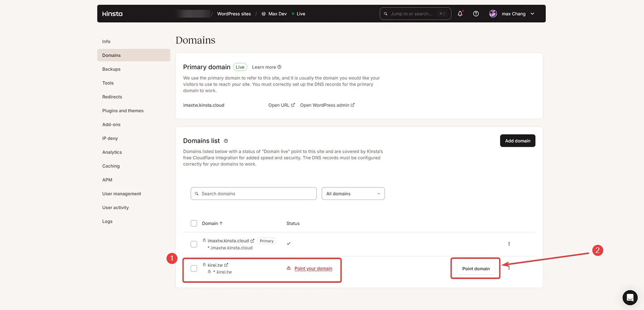This screenshot has height=310, width=644.
Task: Check the imaxtw.kinsta.cloud row checkbox
Action: click(x=194, y=244)
